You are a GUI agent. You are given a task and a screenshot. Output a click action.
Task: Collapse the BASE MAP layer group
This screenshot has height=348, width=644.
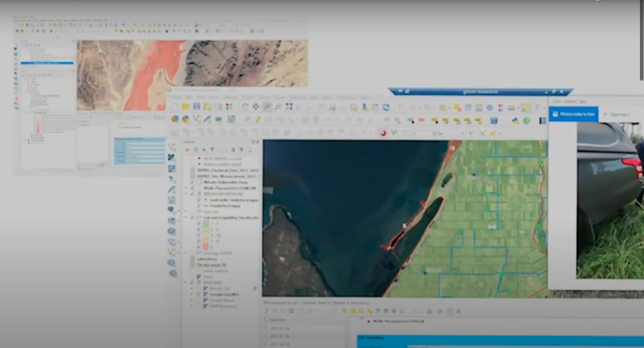pos(186,283)
